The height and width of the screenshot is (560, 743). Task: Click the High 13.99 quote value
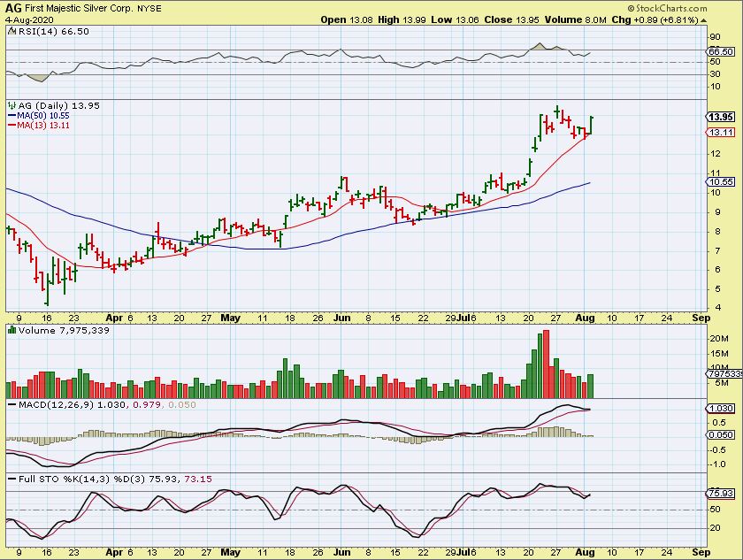pyautogui.click(x=402, y=19)
